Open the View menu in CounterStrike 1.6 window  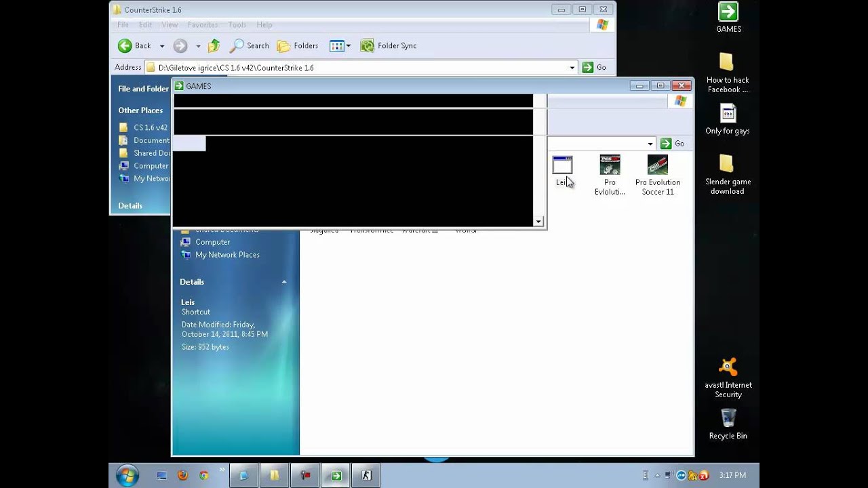pos(170,25)
